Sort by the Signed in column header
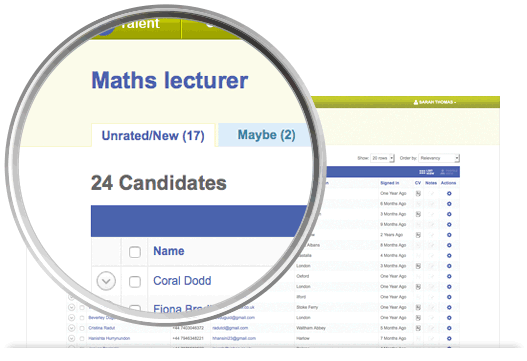The image size is (527, 361). (390, 183)
